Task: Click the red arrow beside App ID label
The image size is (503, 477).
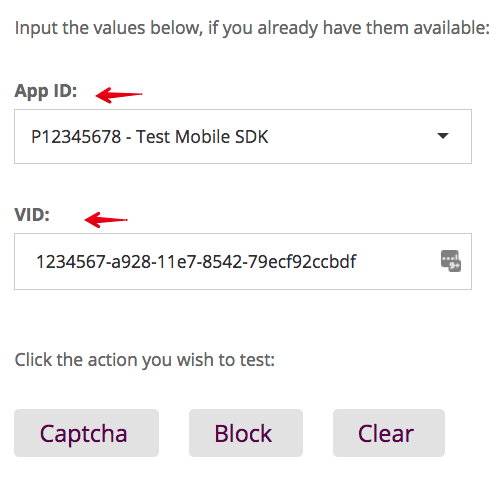Action: click(x=119, y=95)
